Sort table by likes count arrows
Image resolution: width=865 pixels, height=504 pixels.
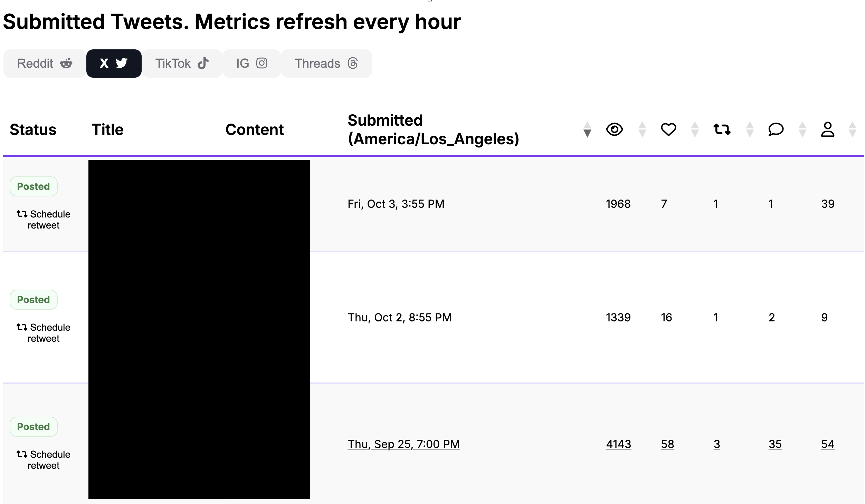pos(695,129)
